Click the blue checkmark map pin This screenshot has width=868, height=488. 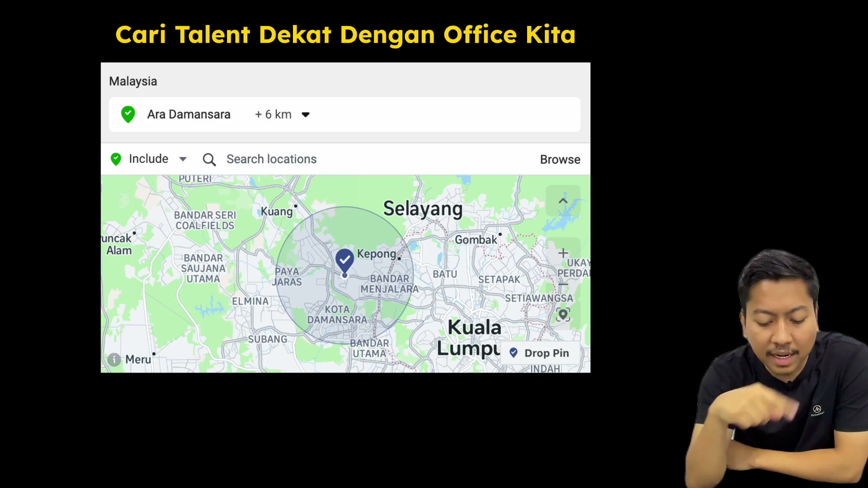point(344,262)
